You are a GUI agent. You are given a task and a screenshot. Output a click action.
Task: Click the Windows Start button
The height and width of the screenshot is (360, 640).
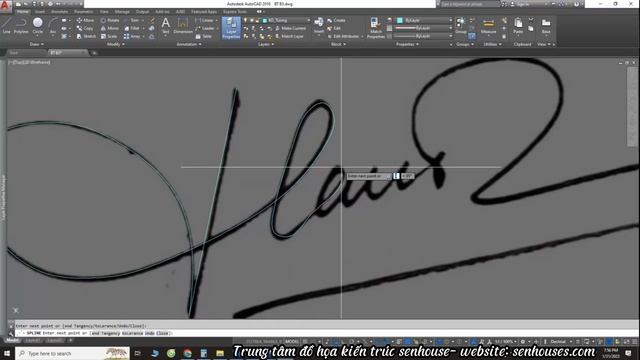[x=7, y=353]
